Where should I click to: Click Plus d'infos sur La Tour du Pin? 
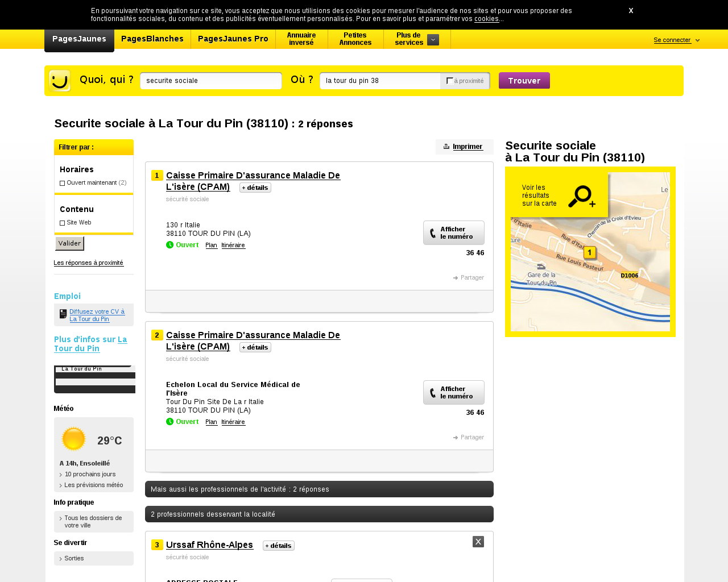pyautogui.click(x=90, y=344)
